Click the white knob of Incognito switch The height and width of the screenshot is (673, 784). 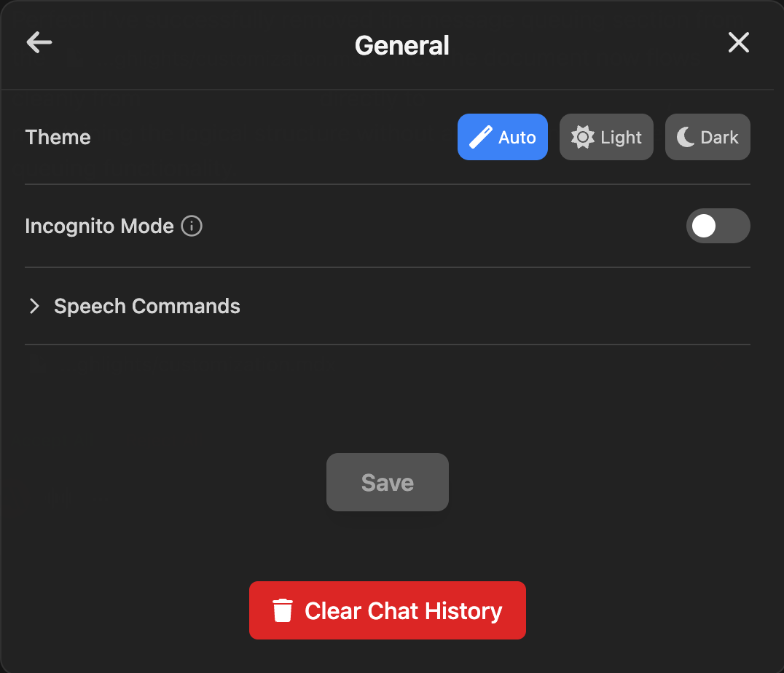(x=704, y=227)
